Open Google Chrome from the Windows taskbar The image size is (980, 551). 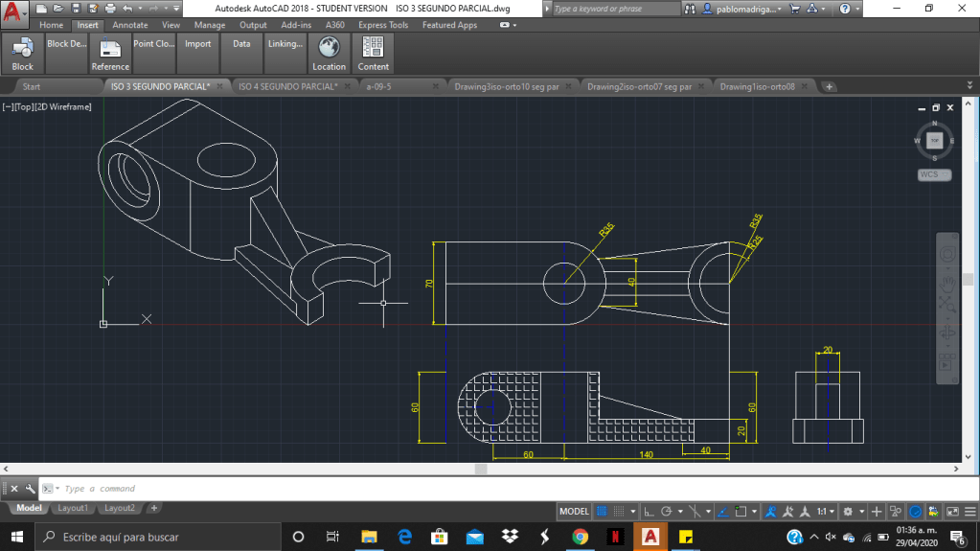[580, 537]
